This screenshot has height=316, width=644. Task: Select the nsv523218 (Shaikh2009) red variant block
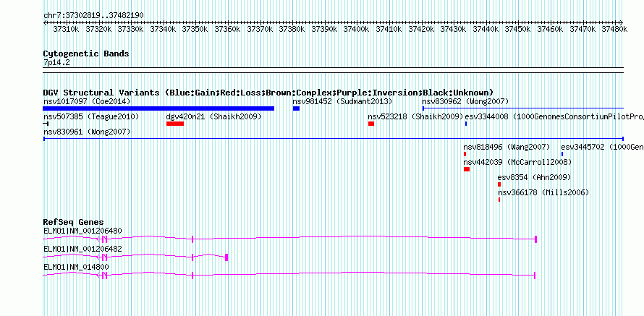(x=371, y=124)
